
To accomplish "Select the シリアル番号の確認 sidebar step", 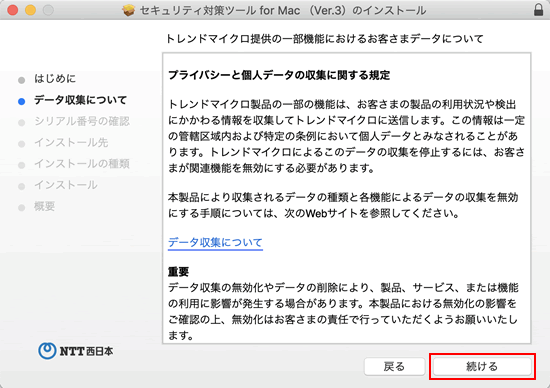I will [82, 121].
